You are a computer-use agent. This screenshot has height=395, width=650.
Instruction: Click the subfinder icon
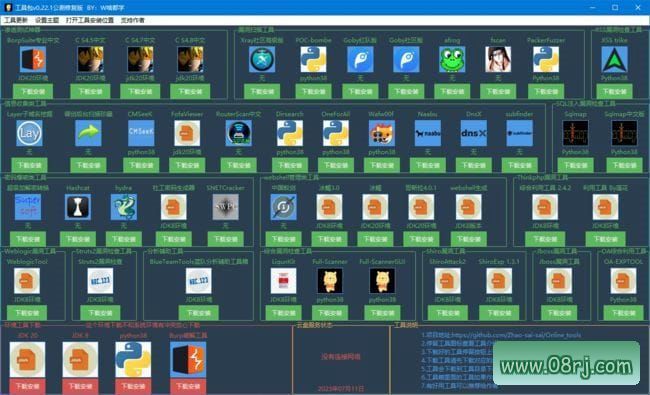pyautogui.click(x=519, y=133)
